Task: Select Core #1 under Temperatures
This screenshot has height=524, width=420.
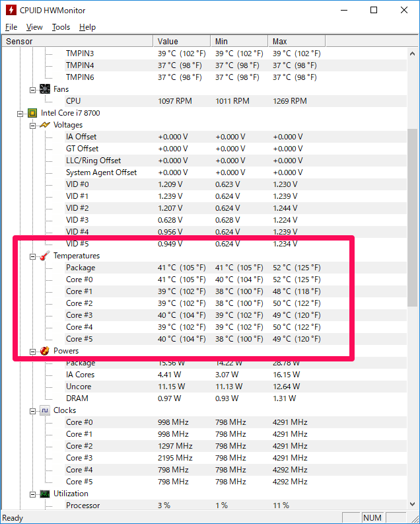Action: (236, 291)
